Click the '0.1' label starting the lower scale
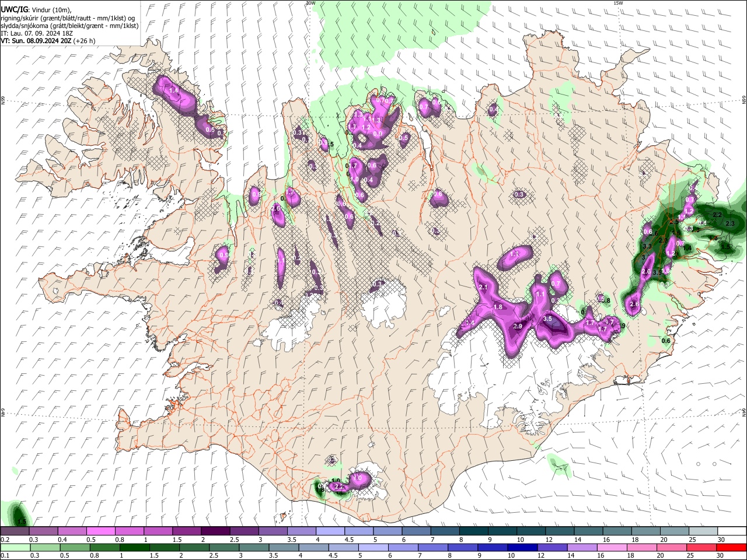Screen dimensions: 747x560 point(5,555)
